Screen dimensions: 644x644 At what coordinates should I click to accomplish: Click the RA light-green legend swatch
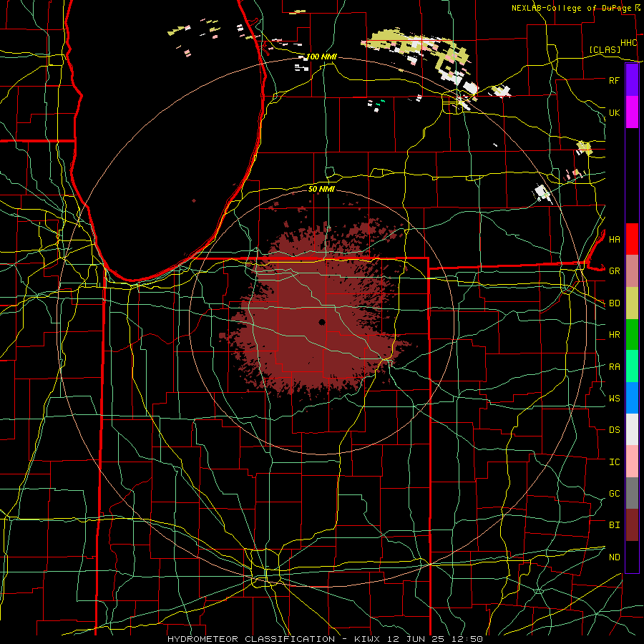(x=632, y=366)
